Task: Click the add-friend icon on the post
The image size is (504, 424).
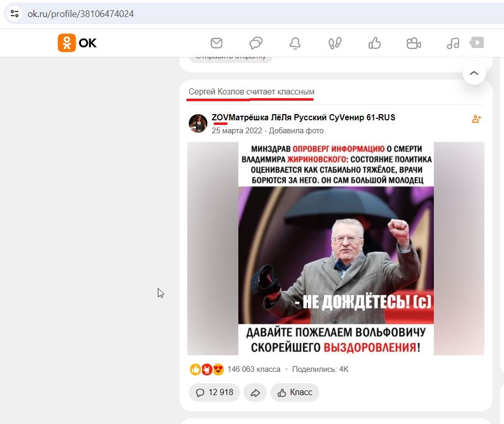Action: (x=476, y=119)
